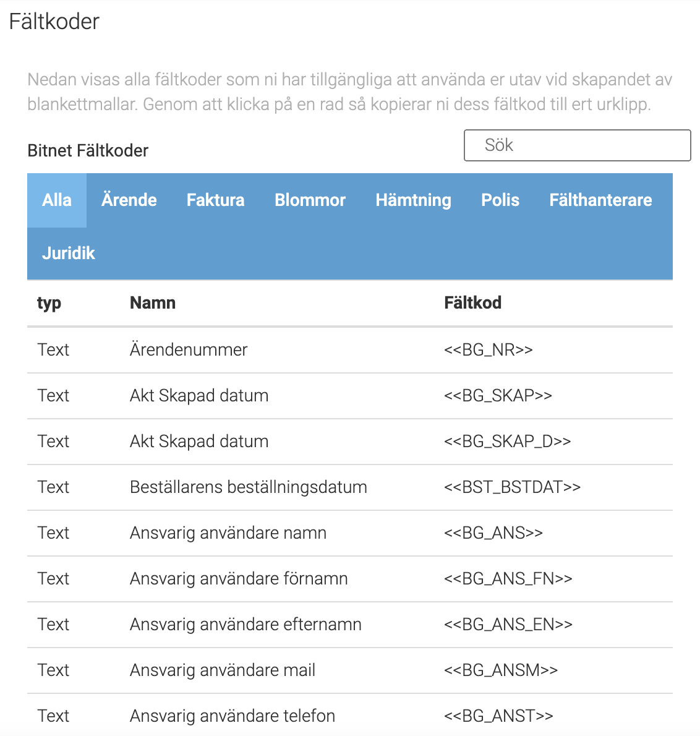Click the Fältkod column header
This screenshot has height=736, width=700.
pyautogui.click(x=472, y=303)
